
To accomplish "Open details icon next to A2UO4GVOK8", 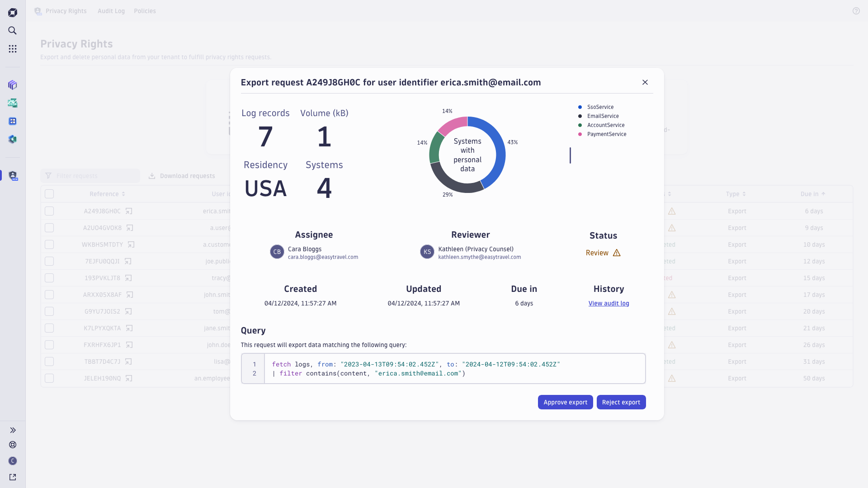I will [130, 228].
